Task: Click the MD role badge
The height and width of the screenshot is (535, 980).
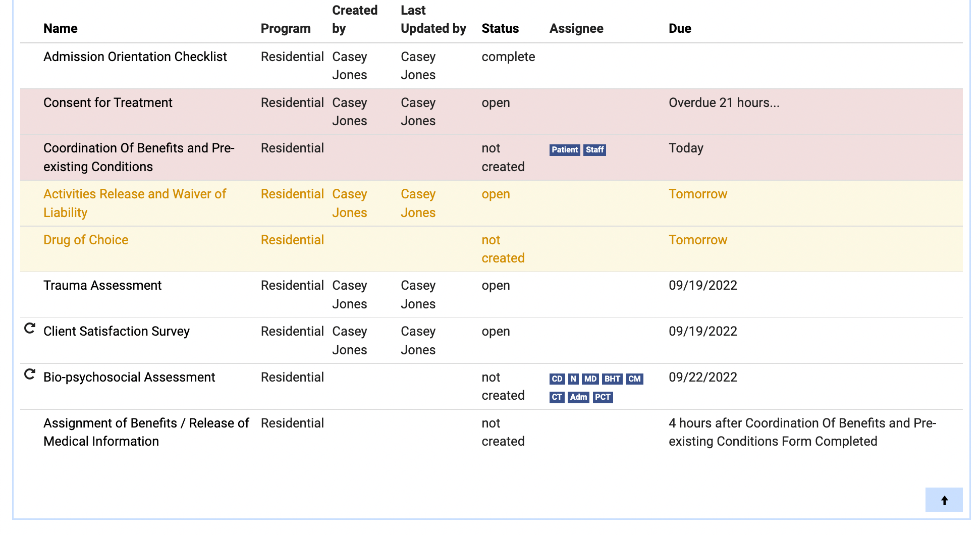Action: click(x=590, y=379)
